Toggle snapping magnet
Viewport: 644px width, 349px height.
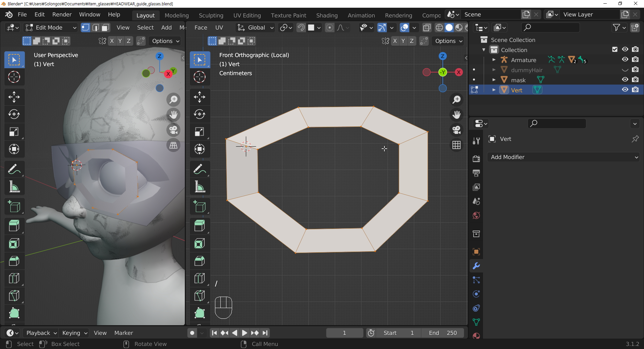point(301,28)
